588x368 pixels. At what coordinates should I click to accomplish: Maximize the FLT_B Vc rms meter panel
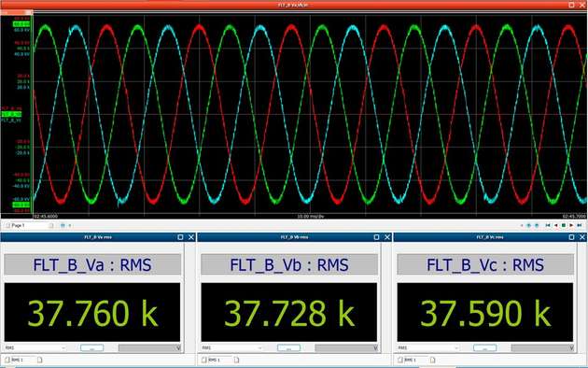coord(571,237)
